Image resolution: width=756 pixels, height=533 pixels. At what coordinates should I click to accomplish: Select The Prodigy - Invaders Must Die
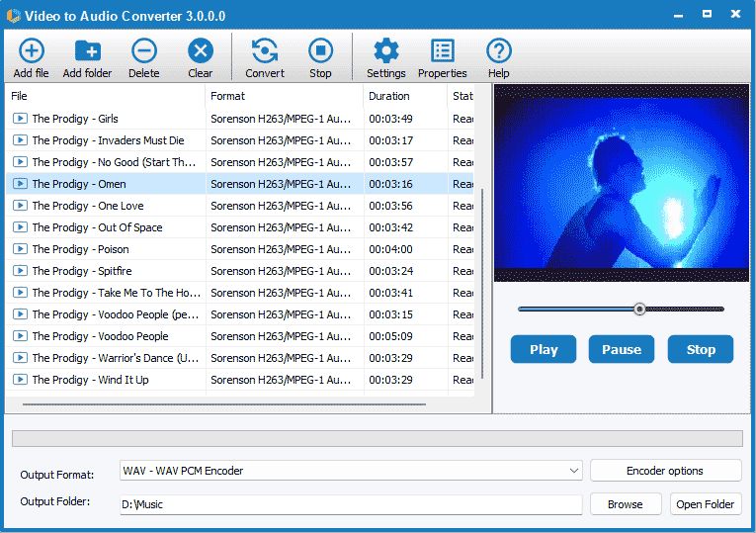pyautogui.click(x=240, y=139)
